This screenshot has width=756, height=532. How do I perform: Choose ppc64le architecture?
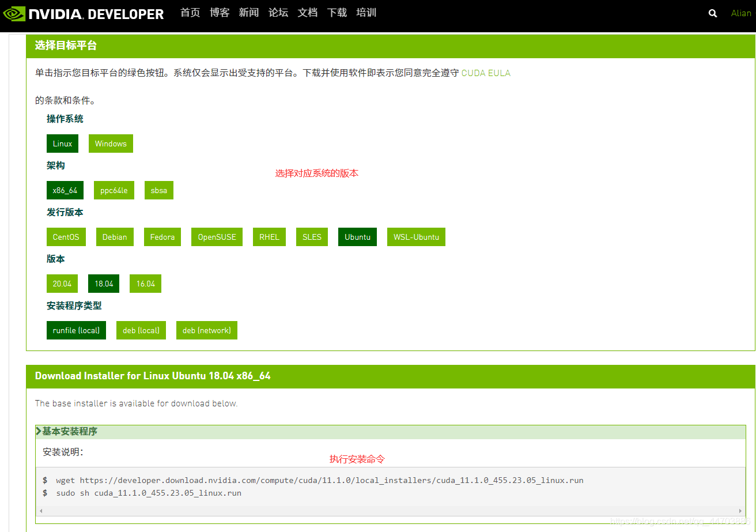click(x=114, y=190)
